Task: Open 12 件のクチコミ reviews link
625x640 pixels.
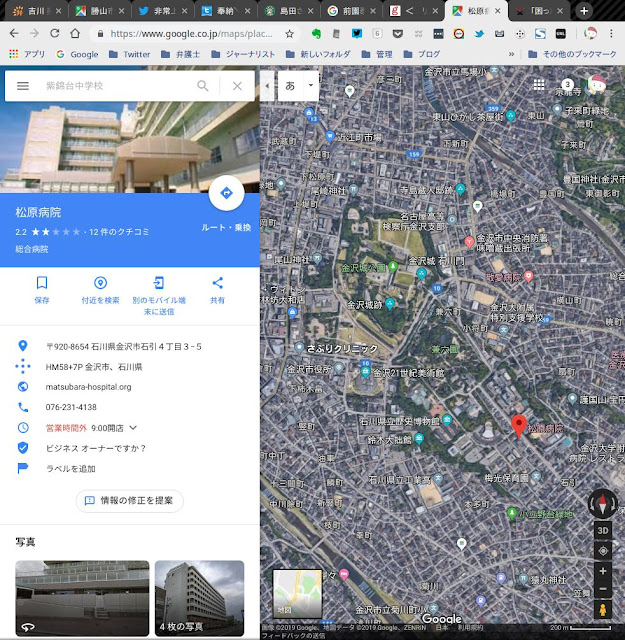Action: pyautogui.click(x=119, y=232)
